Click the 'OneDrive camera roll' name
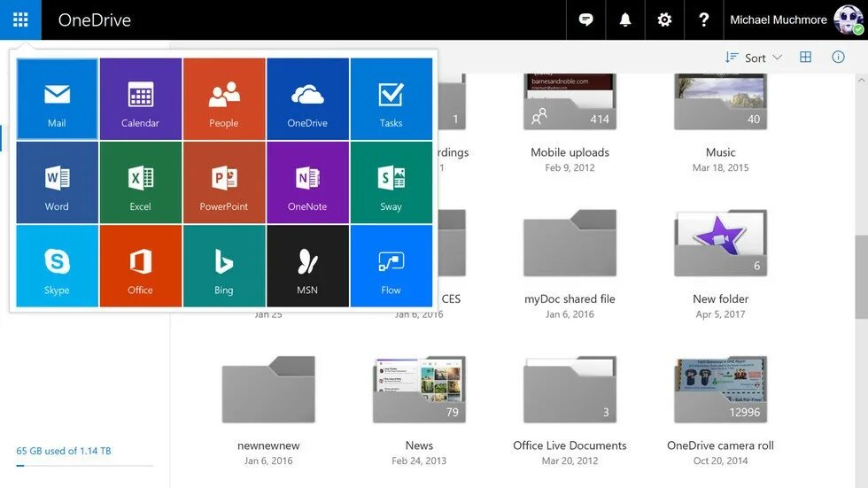The width and height of the screenshot is (868, 488). click(720, 445)
